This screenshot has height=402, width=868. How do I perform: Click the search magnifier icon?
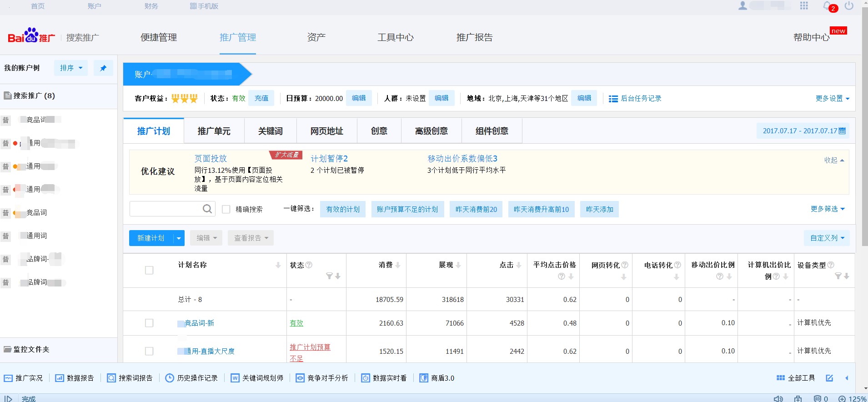coord(207,209)
